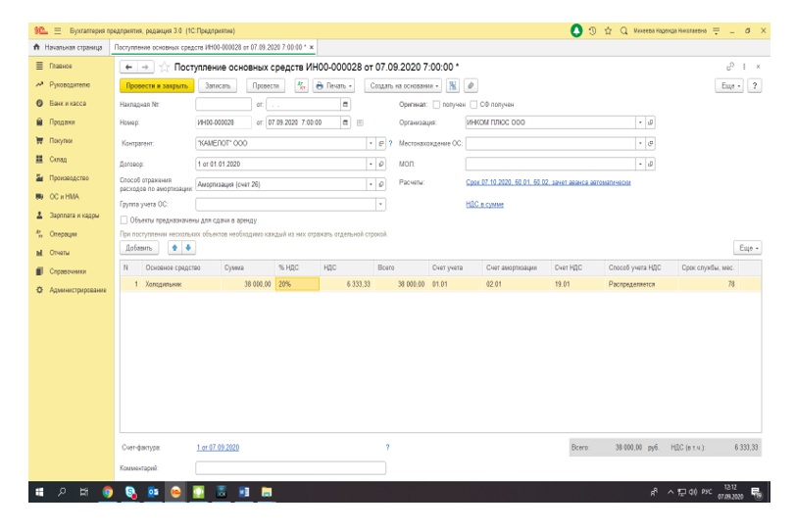This screenshot has width=795, height=532.
Task: Open the Создать на основании dropdown
Action: (x=404, y=85)
